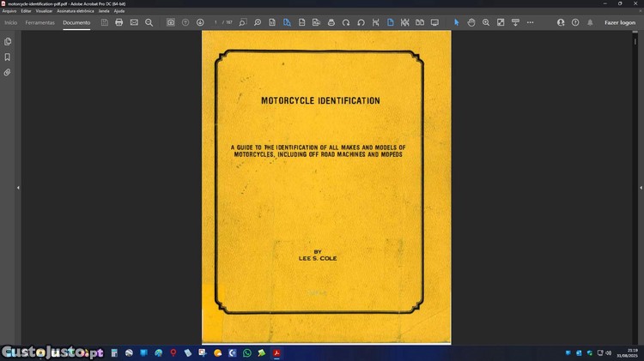Choose the arrow selection tool
This screenshot has height=361, width=644.
click(x=457, y=22)
